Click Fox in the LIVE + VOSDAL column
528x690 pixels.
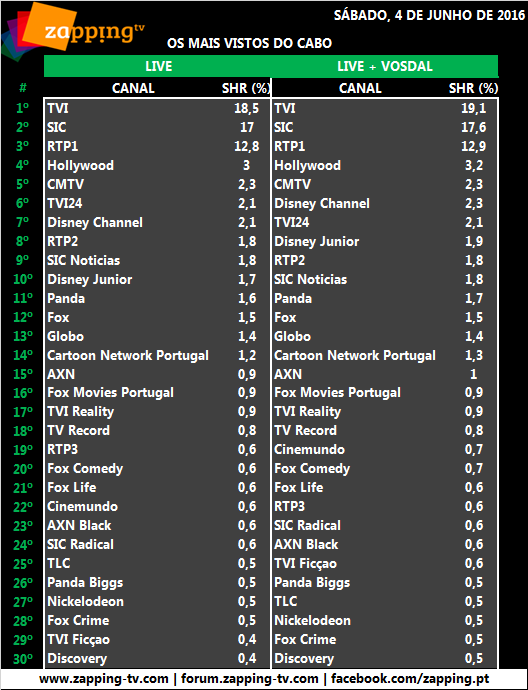coord(285,317)
